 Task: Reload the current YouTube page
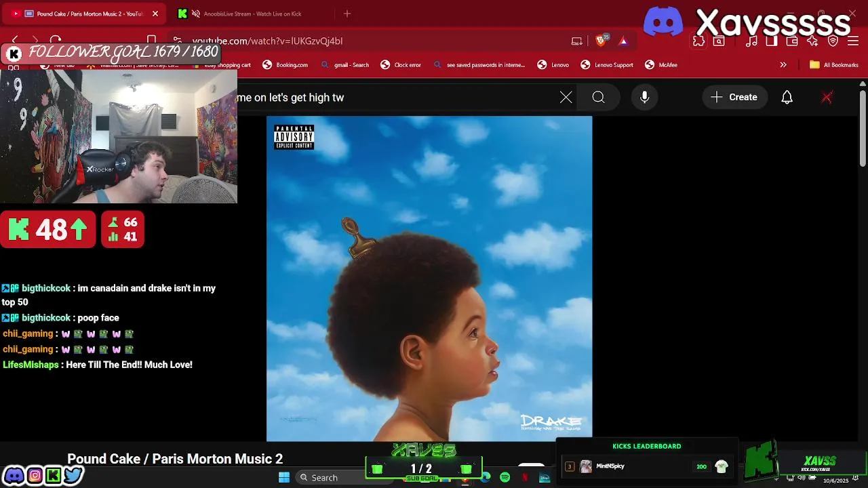tap(56, 41)
